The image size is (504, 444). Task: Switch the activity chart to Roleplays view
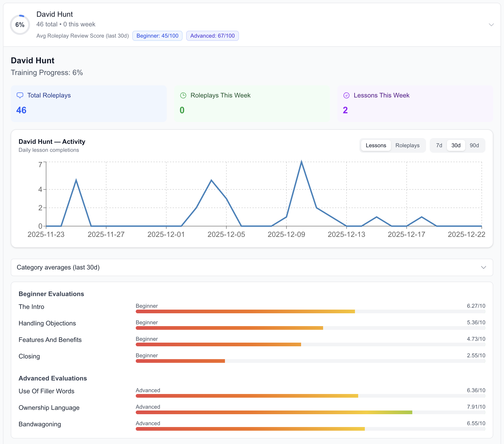coord(407,145)
